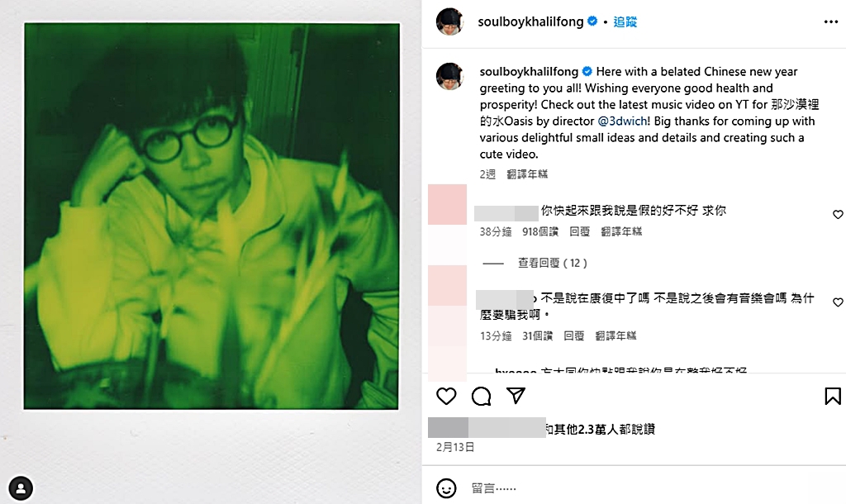
Task: Open the comment bubble icon
Action: tap(482, 396)
